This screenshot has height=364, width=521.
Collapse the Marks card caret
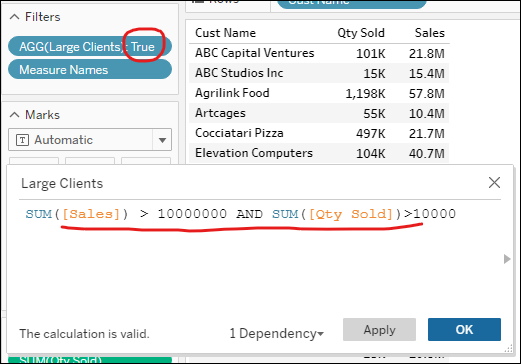pyautogui.click(x=15, y=115)
